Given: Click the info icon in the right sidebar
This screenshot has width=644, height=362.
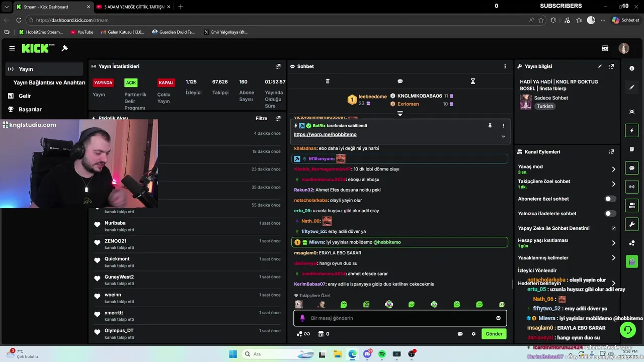Looking at the screenshot, I should pos(632,68).
